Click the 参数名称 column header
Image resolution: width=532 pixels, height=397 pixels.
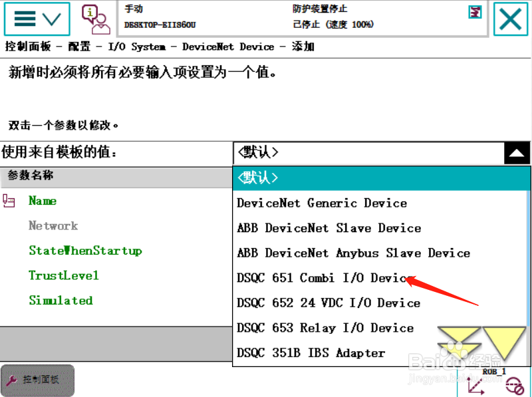click(116, 177)
